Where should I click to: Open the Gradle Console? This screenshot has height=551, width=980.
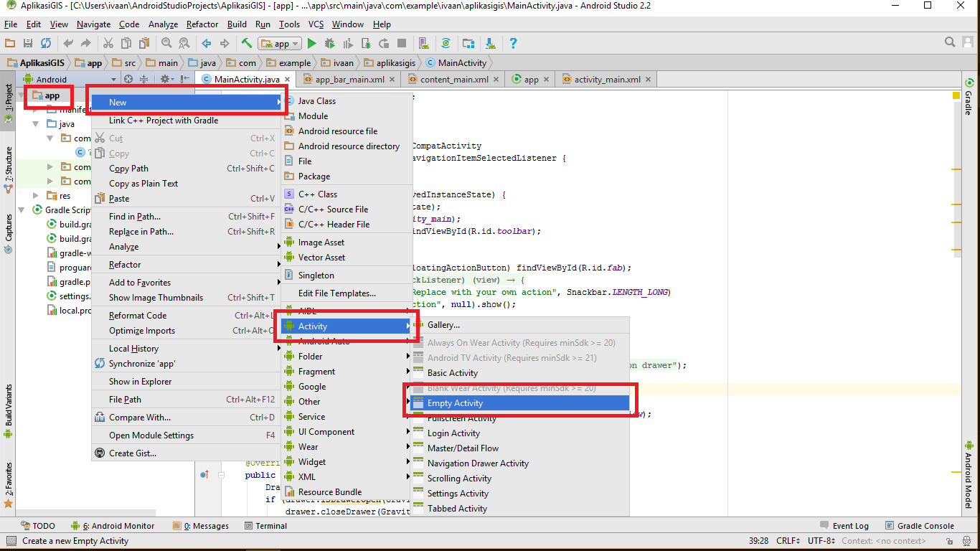[x=925, y=525]
